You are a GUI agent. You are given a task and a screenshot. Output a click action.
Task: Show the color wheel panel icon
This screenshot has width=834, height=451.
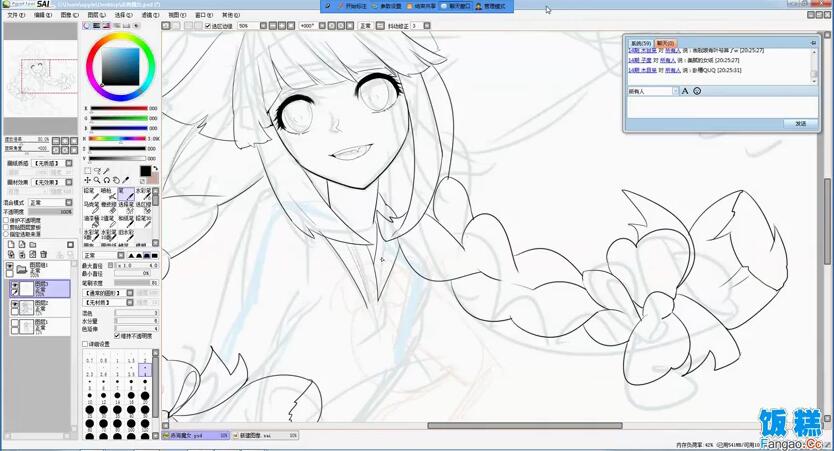[87, 26]
